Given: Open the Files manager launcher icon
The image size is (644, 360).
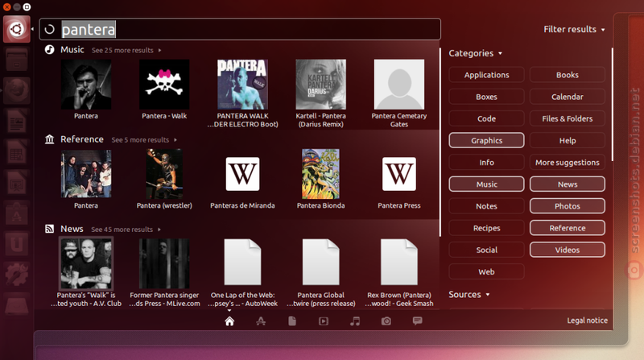Looking at the screenshot, I should click(x=16, y=60).
